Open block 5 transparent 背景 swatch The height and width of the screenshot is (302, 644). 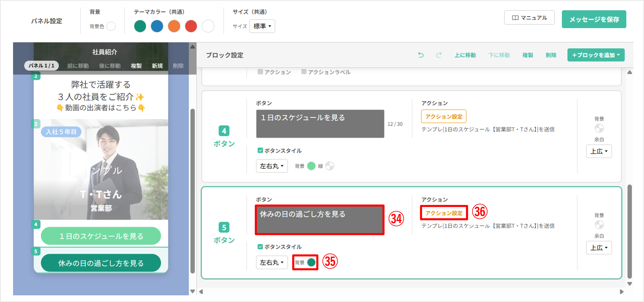(x=599, y=225)
